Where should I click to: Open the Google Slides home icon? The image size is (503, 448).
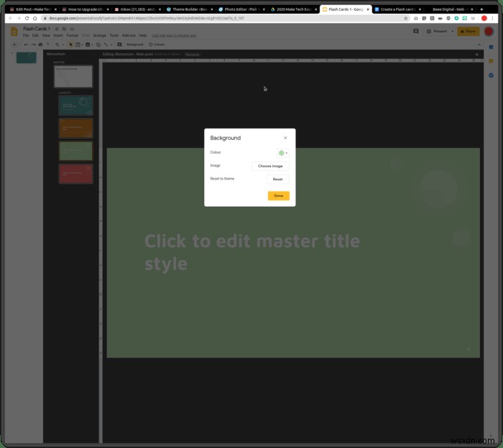coord(14,32)
